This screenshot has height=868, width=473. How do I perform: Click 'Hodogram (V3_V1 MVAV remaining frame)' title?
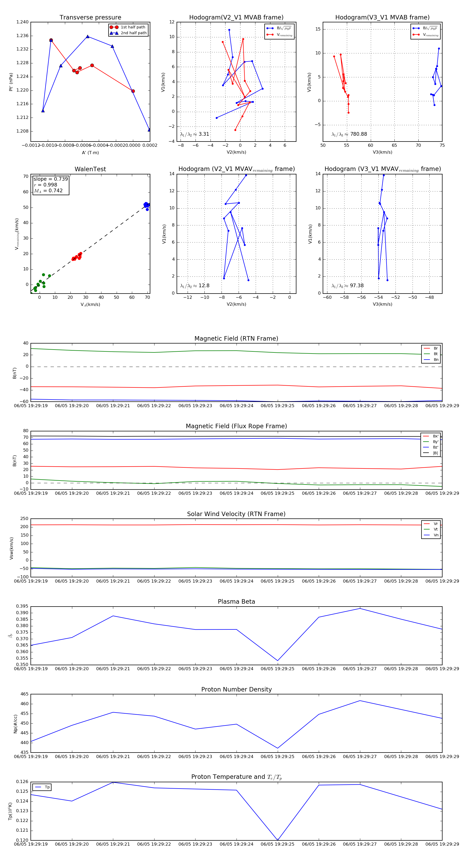[x=382, y=169]
